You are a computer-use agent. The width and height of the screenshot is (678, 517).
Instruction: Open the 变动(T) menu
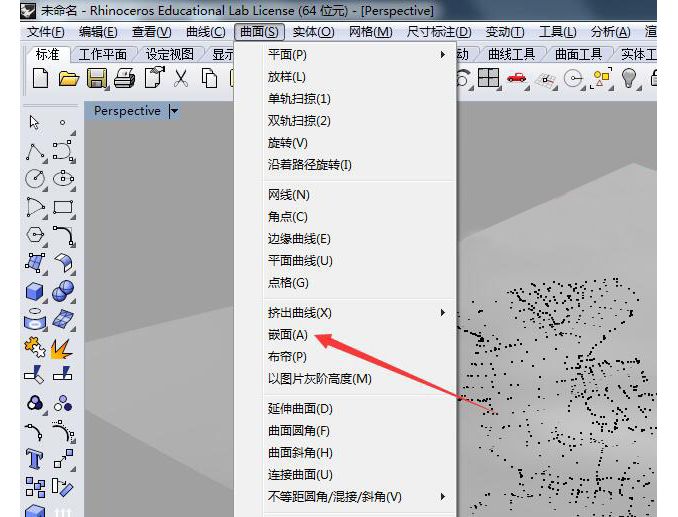click(504, 32)
